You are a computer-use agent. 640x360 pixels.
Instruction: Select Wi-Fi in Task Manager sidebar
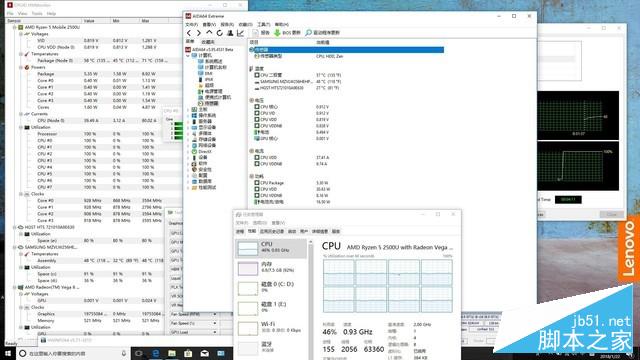[271, 328]
